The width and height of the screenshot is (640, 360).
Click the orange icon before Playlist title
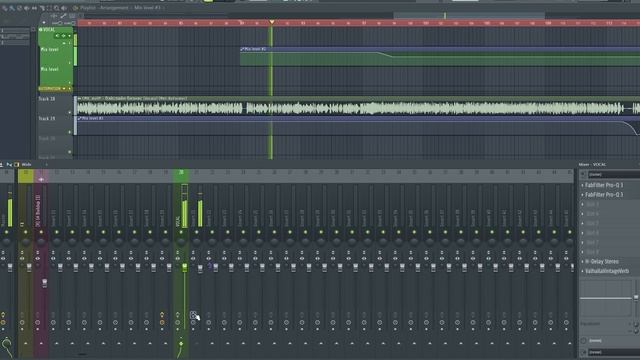coord(76,8)
